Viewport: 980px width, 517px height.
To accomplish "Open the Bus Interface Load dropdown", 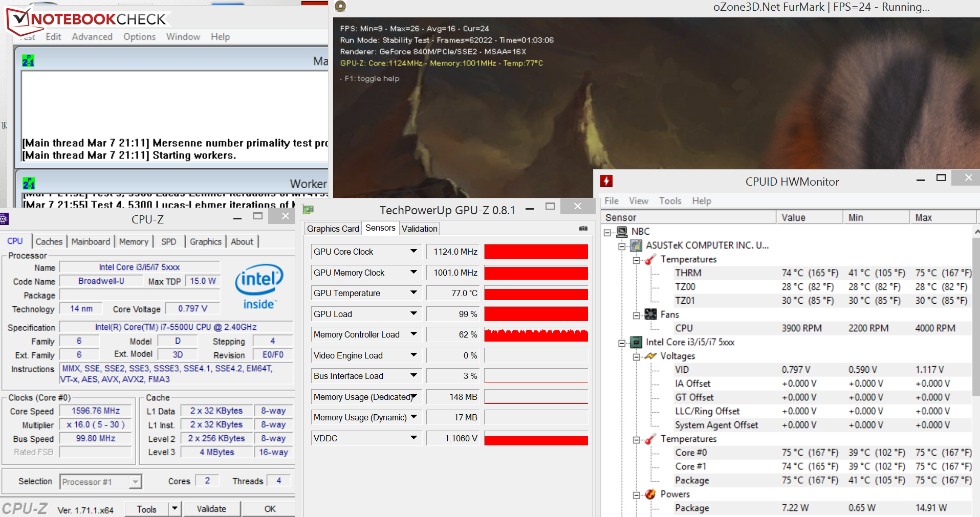I will [413, 375].
